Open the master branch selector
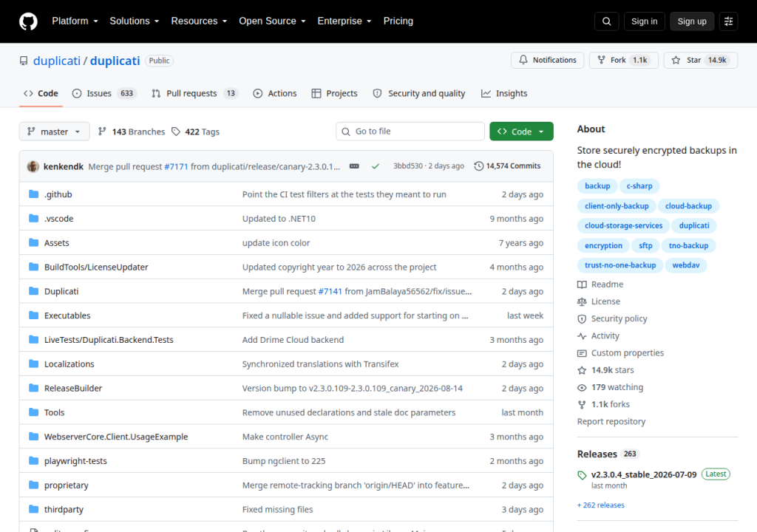The width and height of the screenshot is (757, 532). click(x=54, y=132)
